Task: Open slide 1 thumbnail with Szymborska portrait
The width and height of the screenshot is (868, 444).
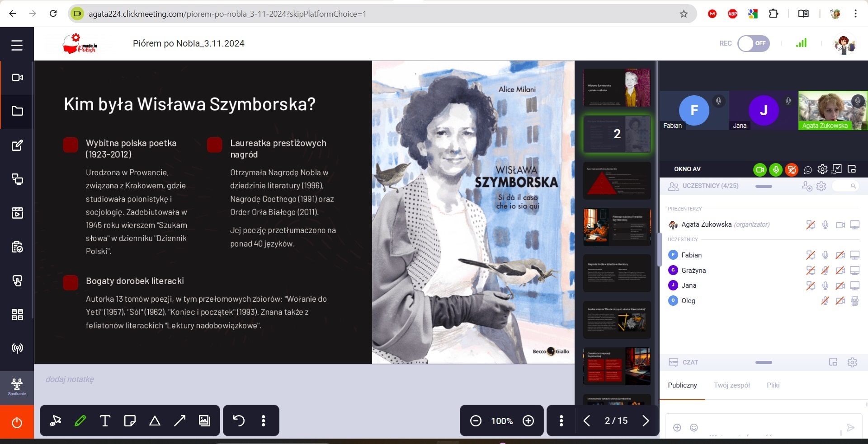Action: pyautogui.click(x=617, y=88)
